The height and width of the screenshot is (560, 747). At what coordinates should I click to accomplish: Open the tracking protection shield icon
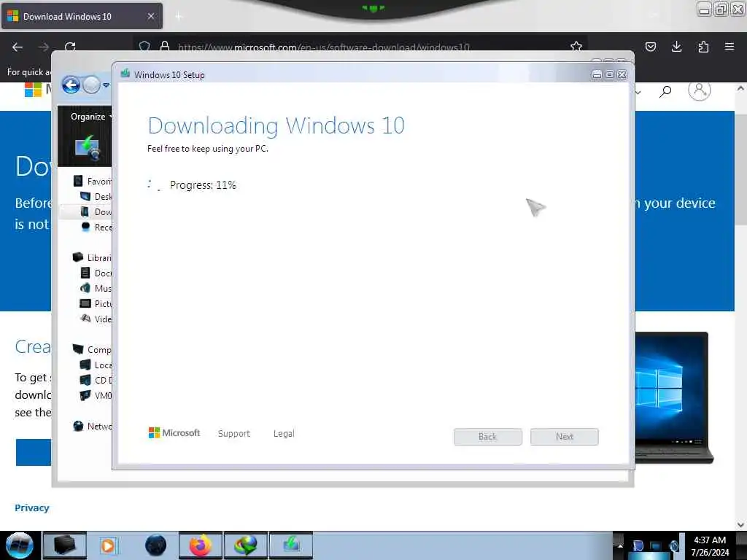144,46
